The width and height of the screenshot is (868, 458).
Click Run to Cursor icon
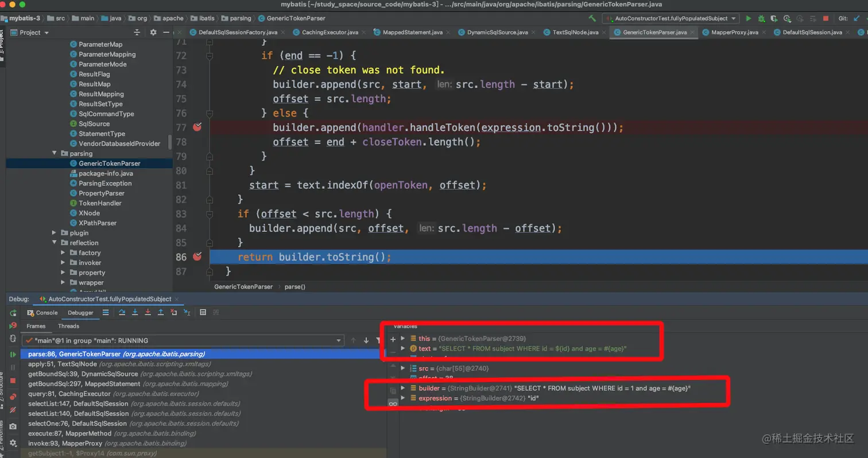(x=187, y=312)
